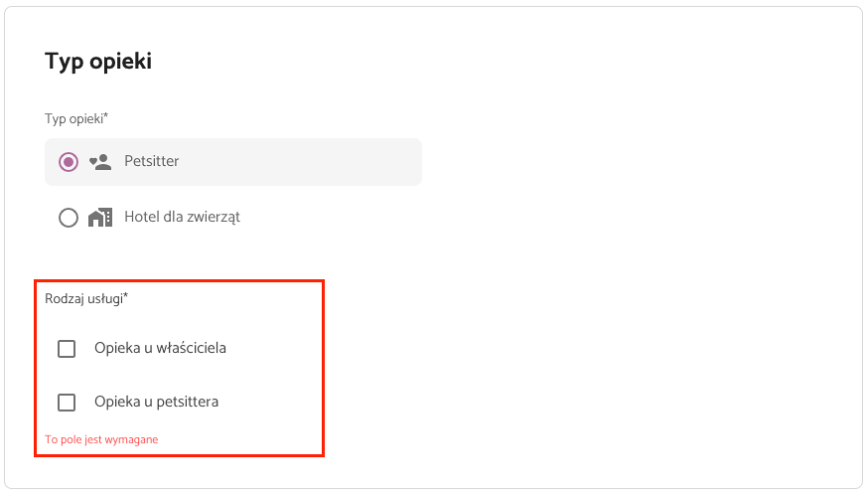The height and width of the screenshot is (495, 868).
Task: Click the hotel building icon
Action: click(x=100, y=218)
